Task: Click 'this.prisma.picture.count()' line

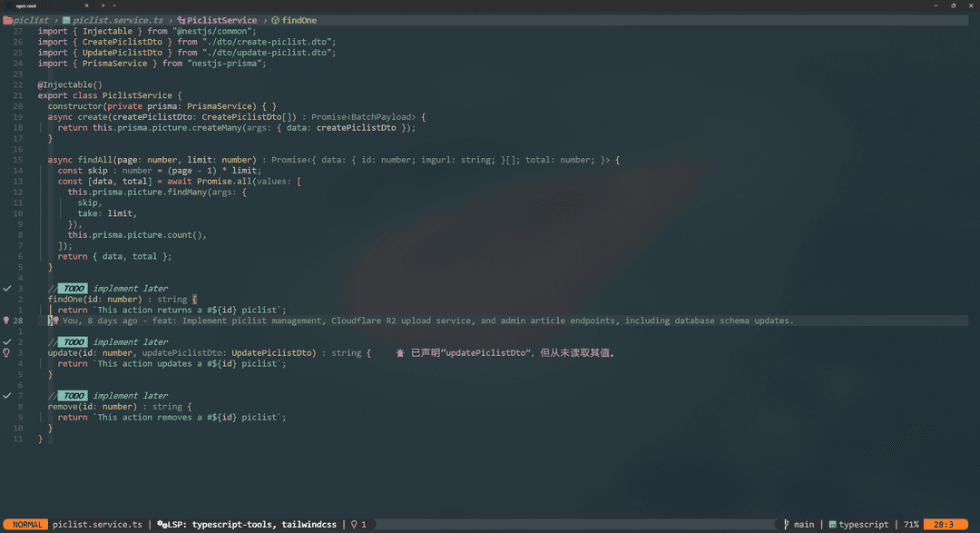Action: [137, 235]
